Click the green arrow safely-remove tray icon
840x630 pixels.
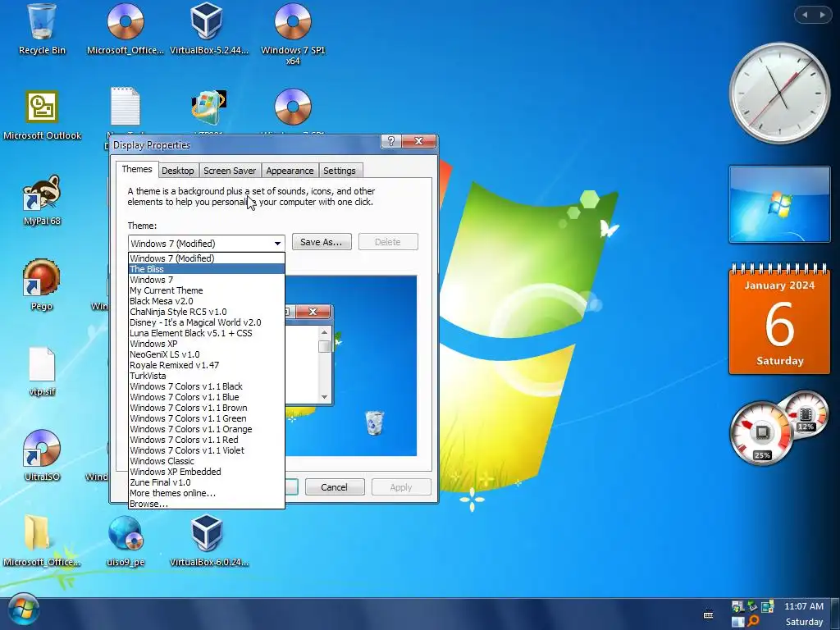tap(753, 606)
